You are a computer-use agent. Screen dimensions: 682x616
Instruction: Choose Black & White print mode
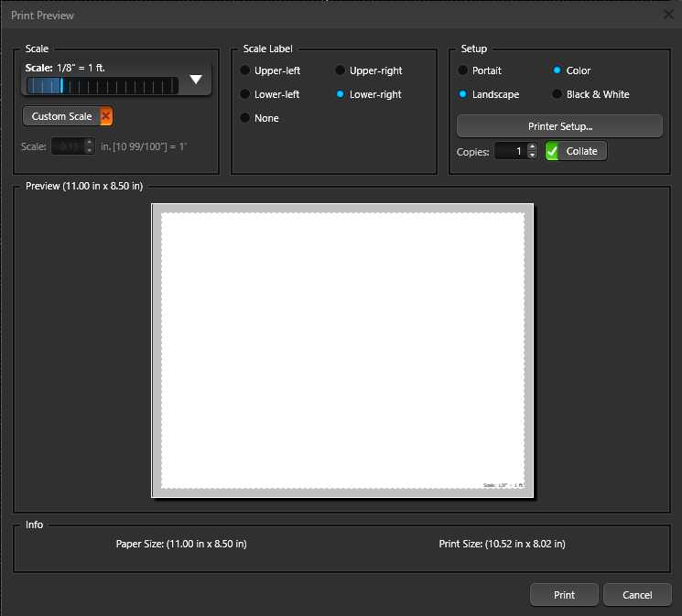pyautogui.click(x=558, y=94)
